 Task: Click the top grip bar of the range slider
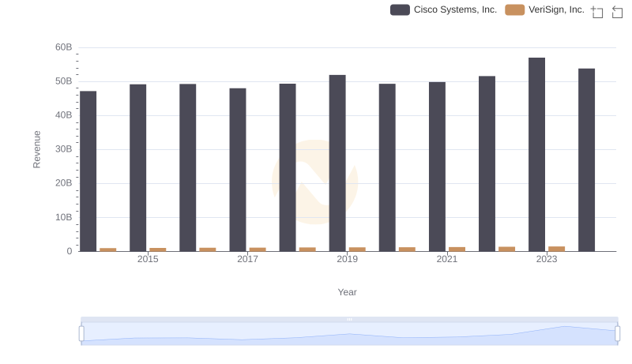pyautogui.click(x=349, y=319)
